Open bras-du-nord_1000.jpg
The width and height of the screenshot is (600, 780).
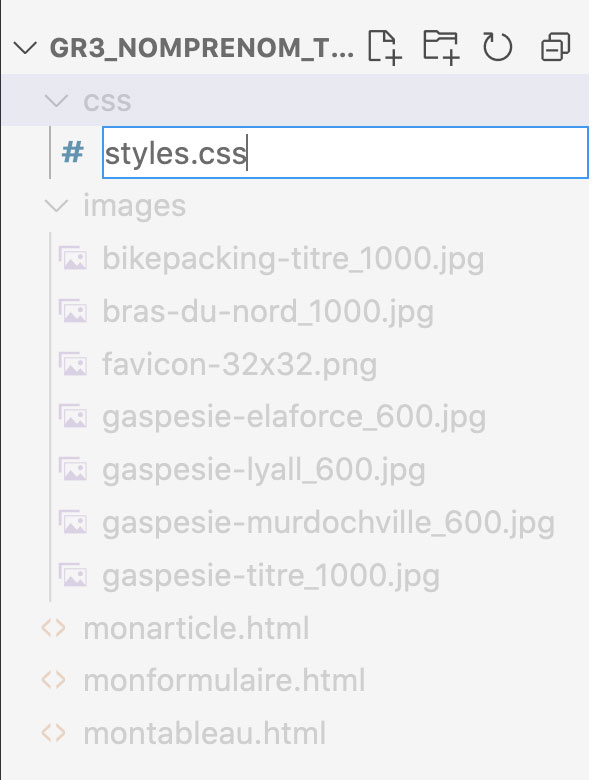point(267,312)
